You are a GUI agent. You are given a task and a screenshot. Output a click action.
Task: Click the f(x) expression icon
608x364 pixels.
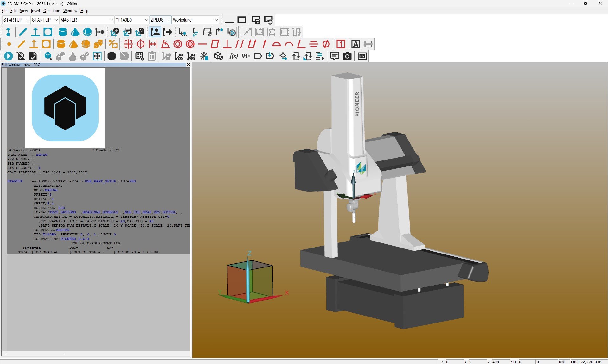click(x=234, y=56)
